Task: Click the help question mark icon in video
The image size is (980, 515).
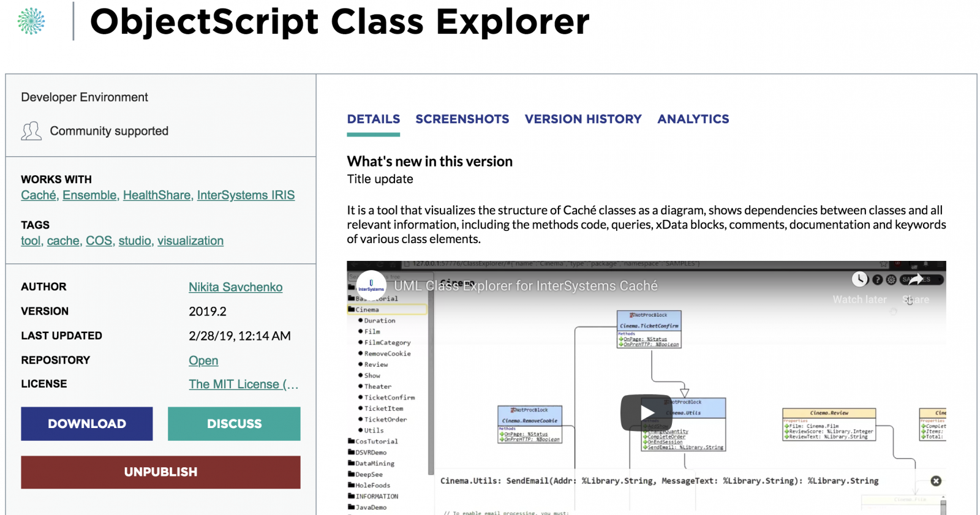Action: click(x=877, y=280)
